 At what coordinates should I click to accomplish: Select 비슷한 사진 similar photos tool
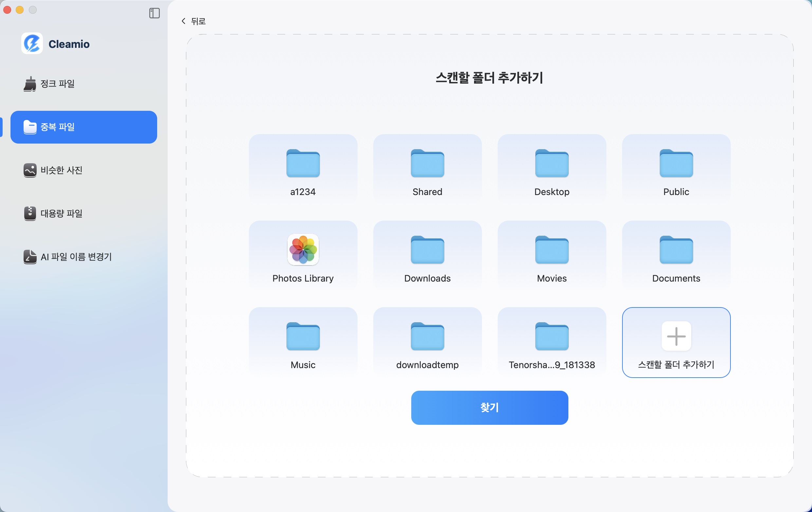61,170
